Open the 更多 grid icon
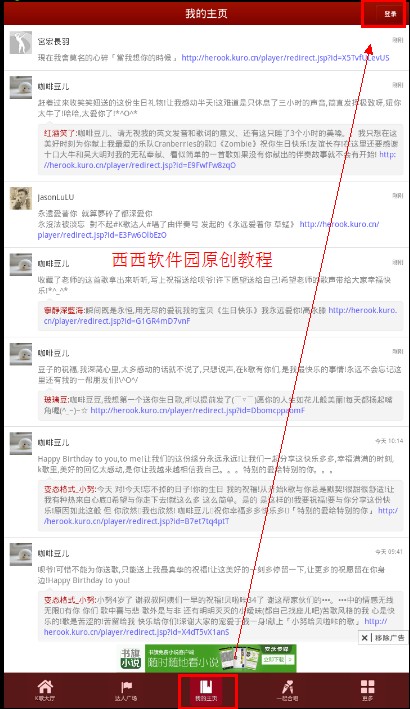This screenshot has width=410, height=709. (x=368, y=690)
